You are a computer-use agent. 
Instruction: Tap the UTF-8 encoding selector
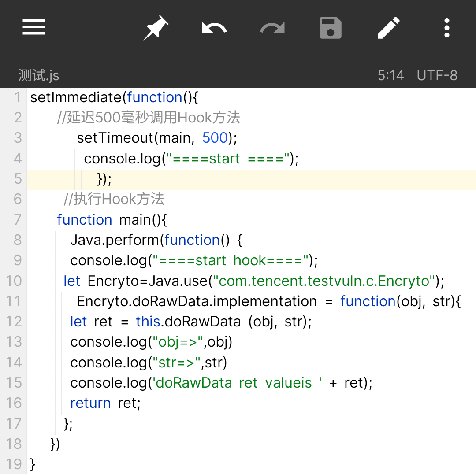[437, 75]
